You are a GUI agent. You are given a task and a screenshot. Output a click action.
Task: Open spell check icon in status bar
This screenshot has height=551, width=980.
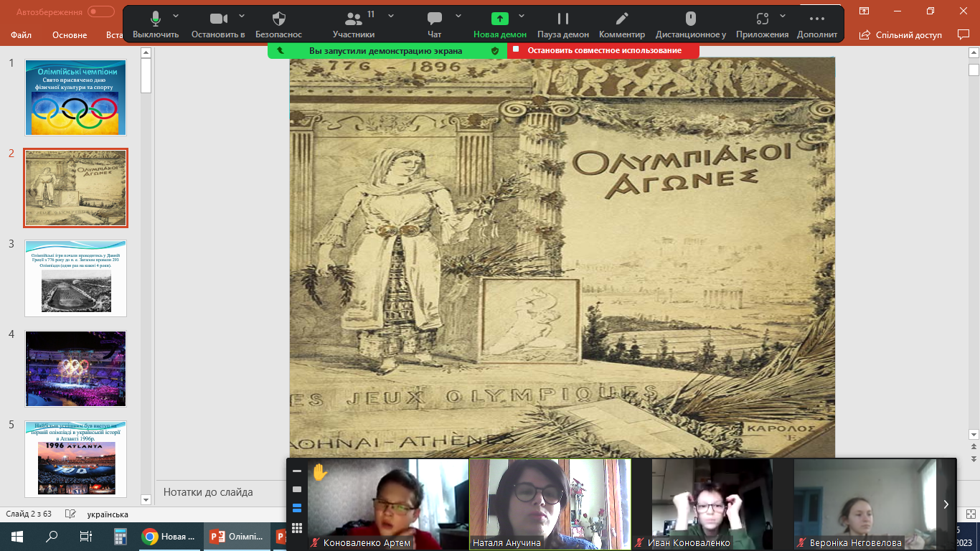point(70,514)
